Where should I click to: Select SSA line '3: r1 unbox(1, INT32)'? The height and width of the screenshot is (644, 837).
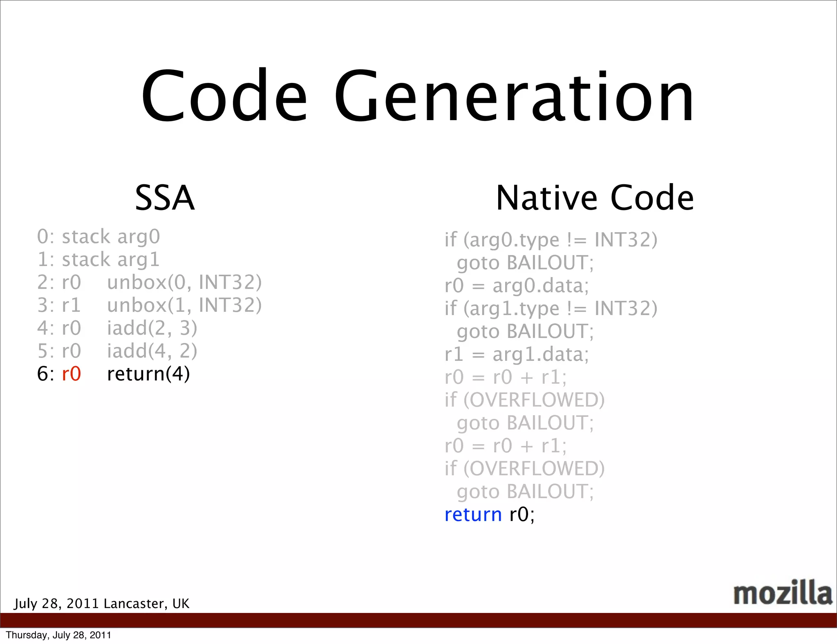[x=150, y=305]
